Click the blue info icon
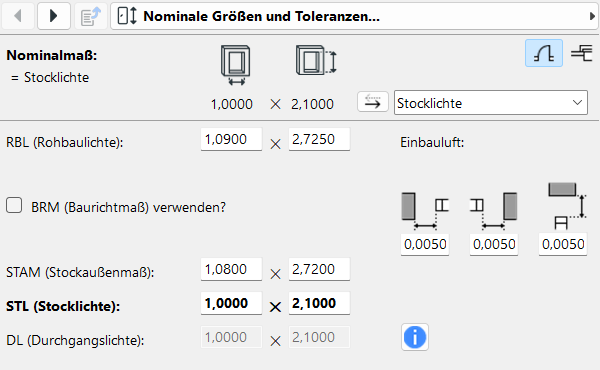This screenshot has width=600, height=370. point(415,337)
